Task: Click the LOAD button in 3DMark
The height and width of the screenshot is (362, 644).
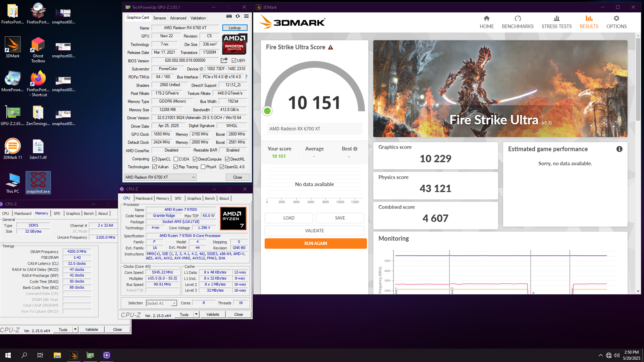Action: click(x=289, y=218)
